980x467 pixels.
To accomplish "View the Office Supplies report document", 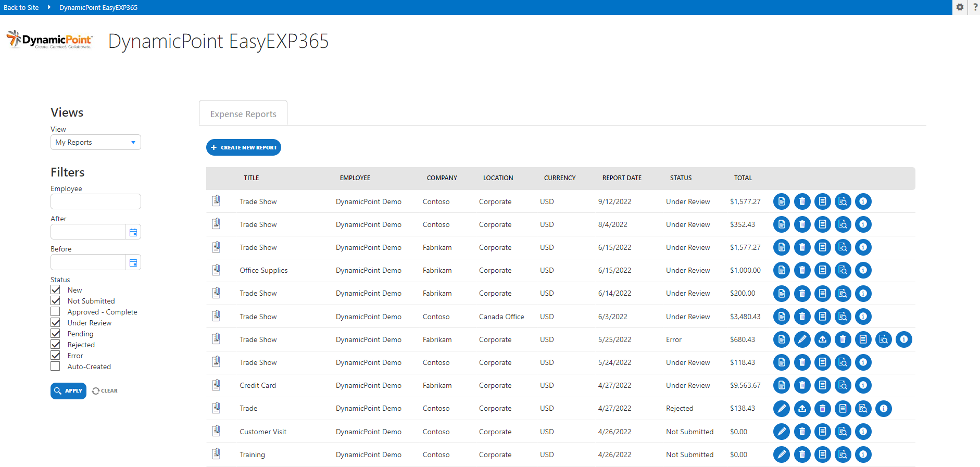I will pos(782,270).
